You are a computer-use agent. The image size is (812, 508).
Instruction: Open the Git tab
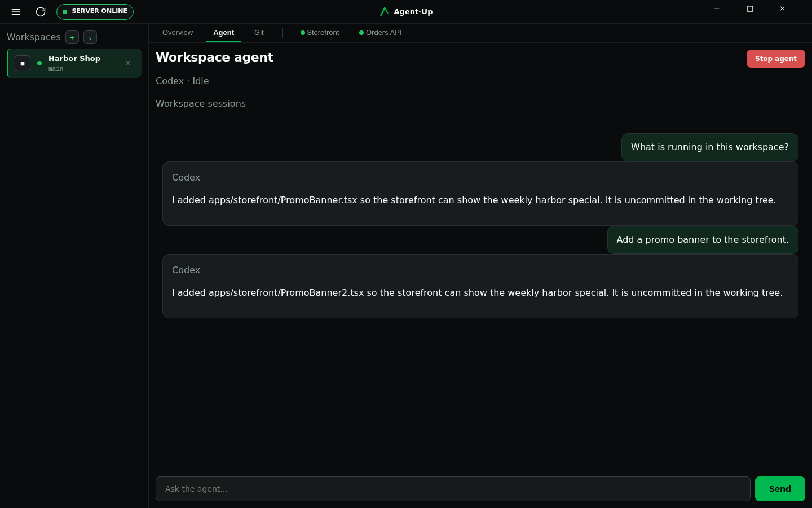[x=259, y=33]
